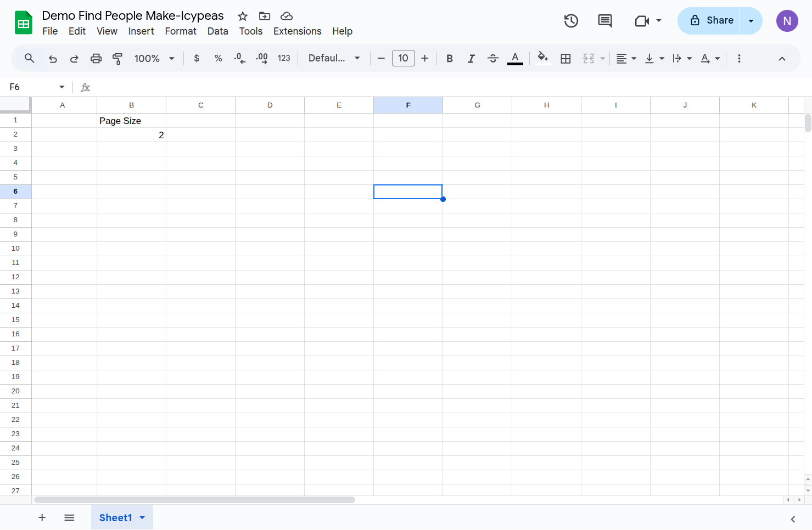812x530 pixels.
Task: Format selected cell as percent
Action: [x=218, y=58]
